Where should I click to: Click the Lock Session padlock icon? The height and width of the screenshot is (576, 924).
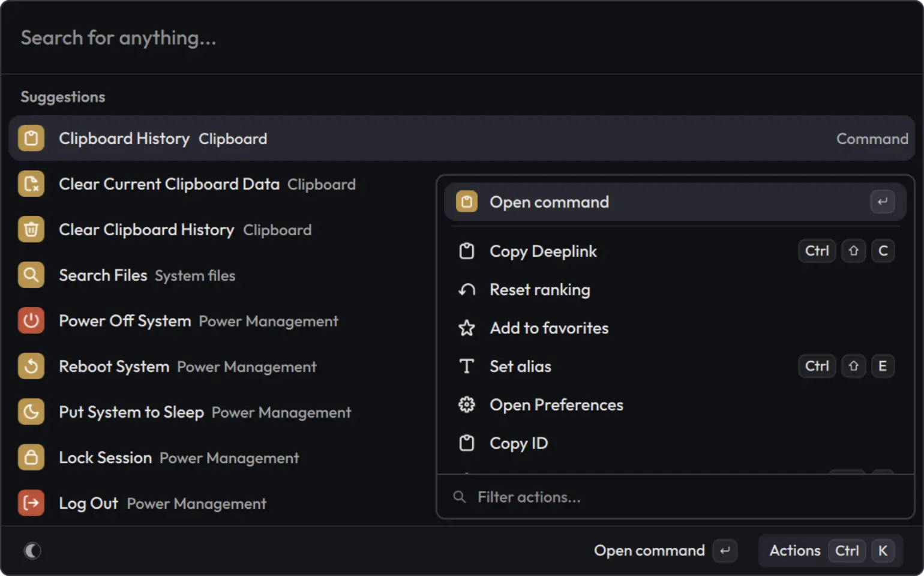pyautogui.click(x=31, y=458)
